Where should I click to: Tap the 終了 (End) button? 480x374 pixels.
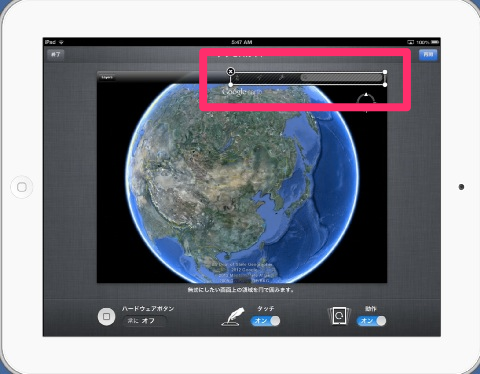(x=56, y=54)
